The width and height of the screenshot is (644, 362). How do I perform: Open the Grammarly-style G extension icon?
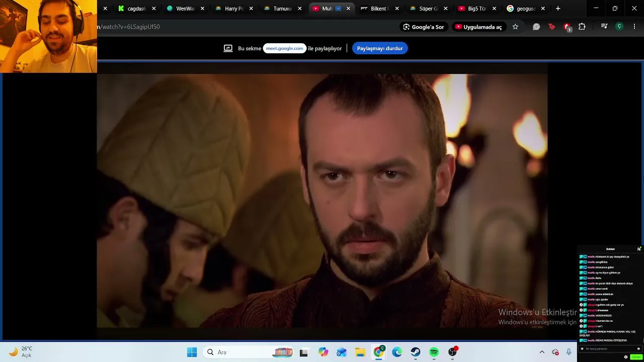coord(536,27)
